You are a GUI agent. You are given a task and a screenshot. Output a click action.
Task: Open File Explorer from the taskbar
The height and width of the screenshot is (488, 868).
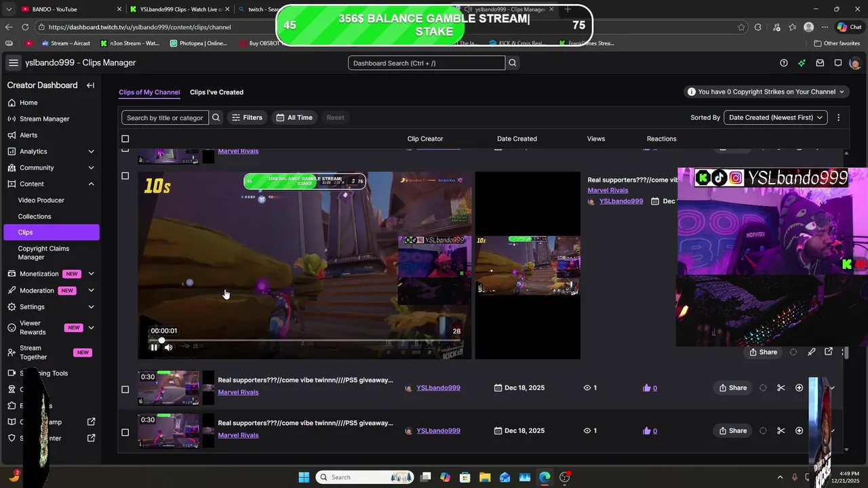pos(485,477)
